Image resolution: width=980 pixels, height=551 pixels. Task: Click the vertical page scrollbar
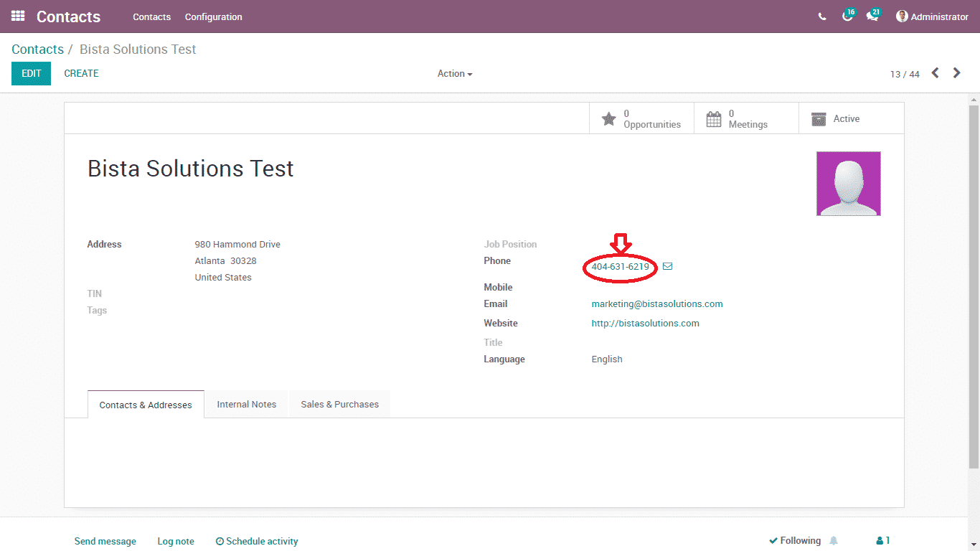(974, 287)
